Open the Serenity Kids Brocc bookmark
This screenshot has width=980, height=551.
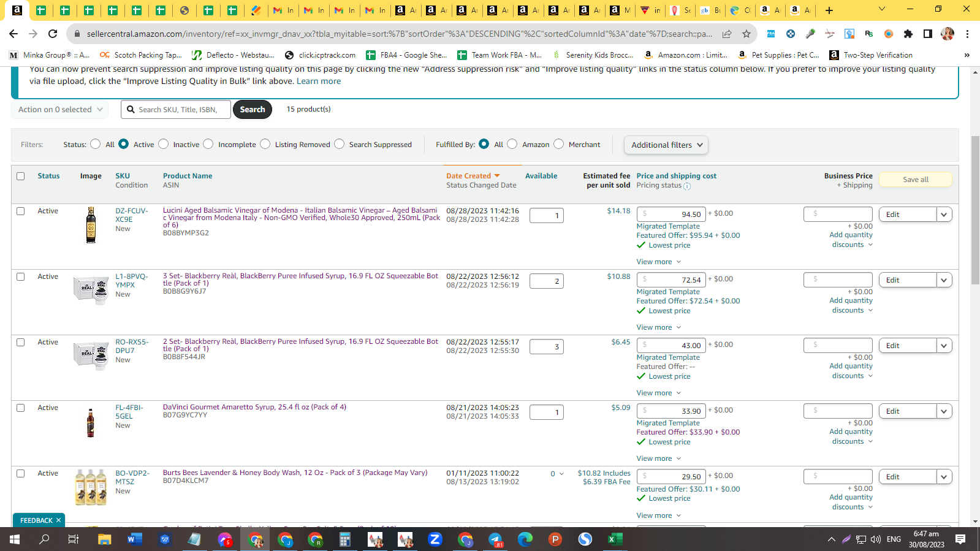coord(593,55)
